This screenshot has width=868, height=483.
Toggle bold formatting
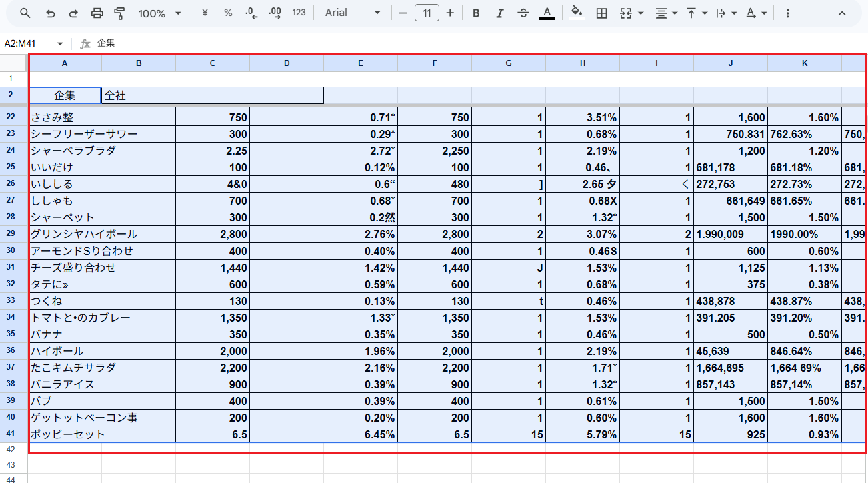(476, 13)
